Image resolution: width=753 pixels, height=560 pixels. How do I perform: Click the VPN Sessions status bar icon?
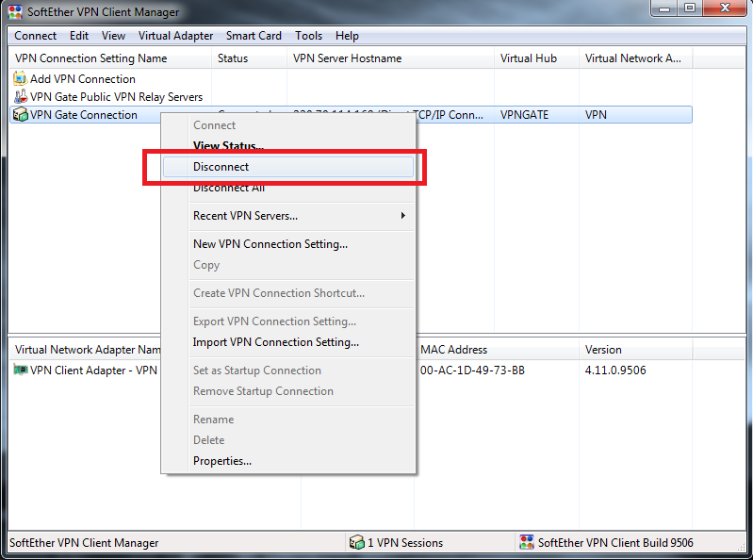(x=357, y=542)
